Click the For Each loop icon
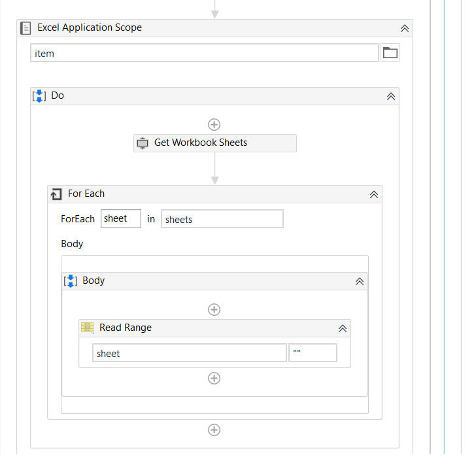This screenshot has height=457, width=476. point(57,194)
